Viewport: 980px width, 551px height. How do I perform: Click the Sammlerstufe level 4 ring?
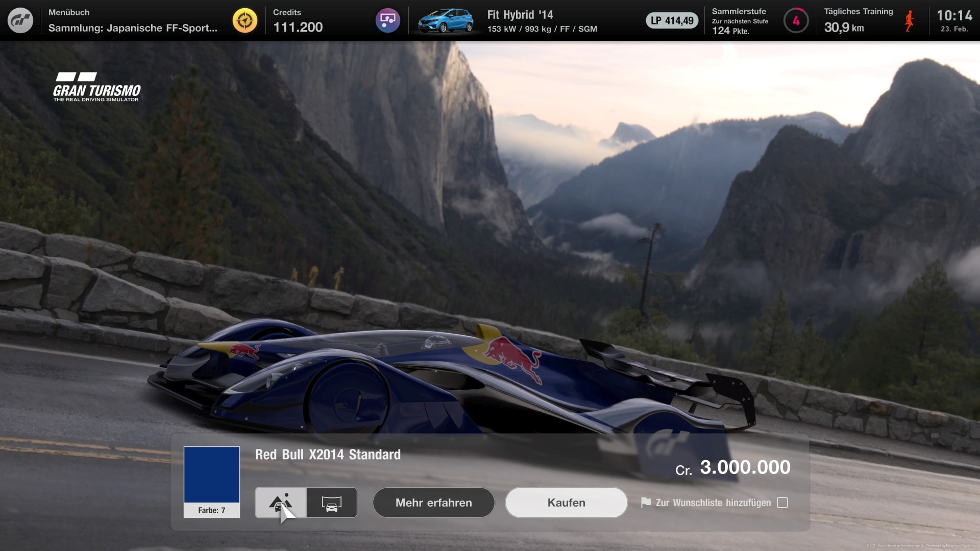796,21
